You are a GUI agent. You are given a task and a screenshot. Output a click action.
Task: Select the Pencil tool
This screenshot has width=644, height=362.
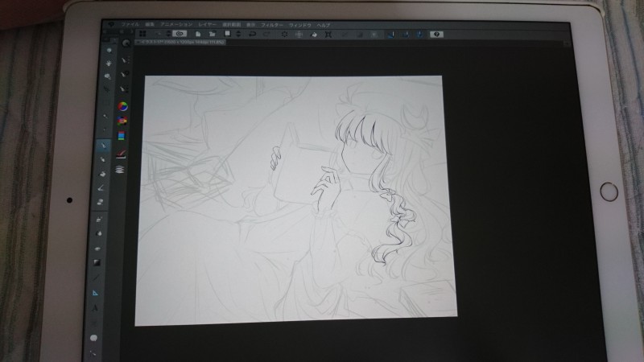click(102, 159)
